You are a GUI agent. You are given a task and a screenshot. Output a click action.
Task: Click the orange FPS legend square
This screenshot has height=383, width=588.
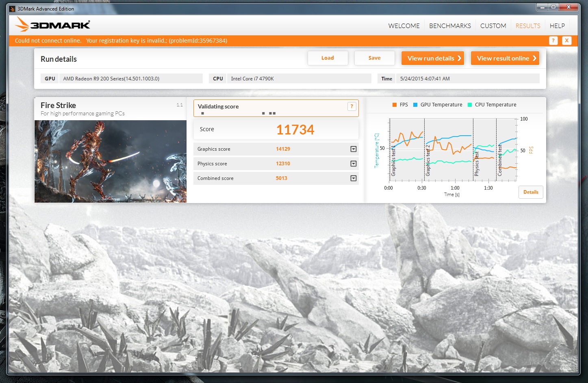(394, 105)
